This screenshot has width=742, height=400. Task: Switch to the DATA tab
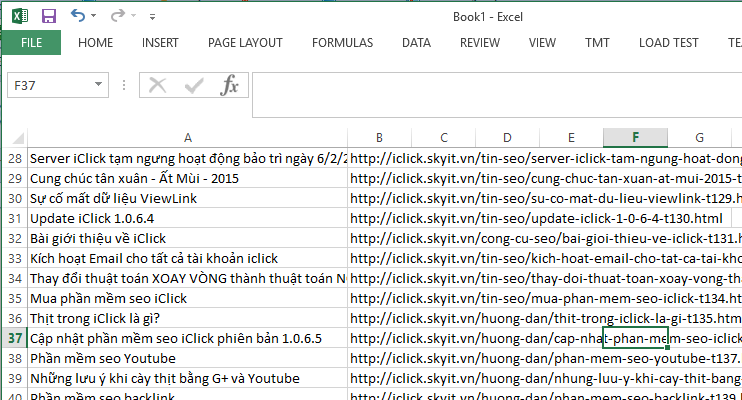click(x=416, y=43)
